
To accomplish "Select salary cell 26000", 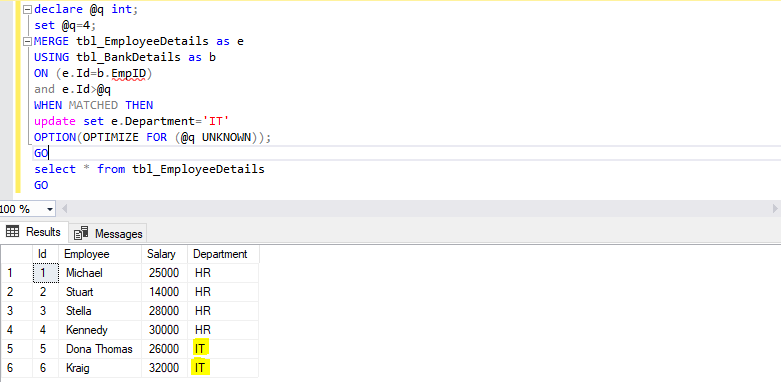I will (x=164, y=349).
